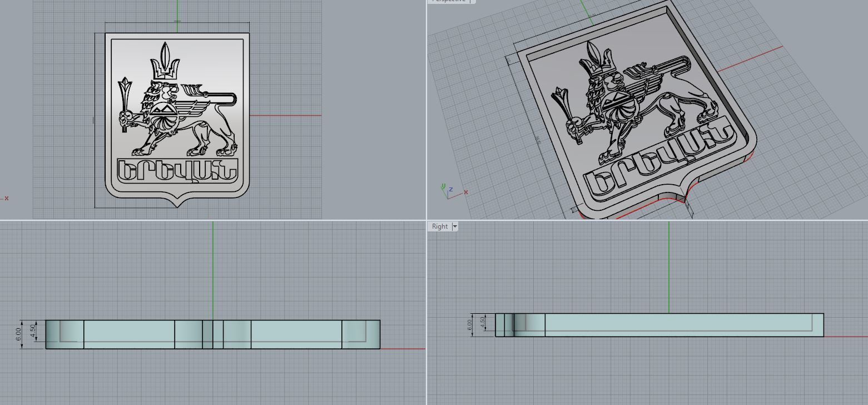Click the Perspective viewport title label
This screenshot has height=405, width=868.
448,1
